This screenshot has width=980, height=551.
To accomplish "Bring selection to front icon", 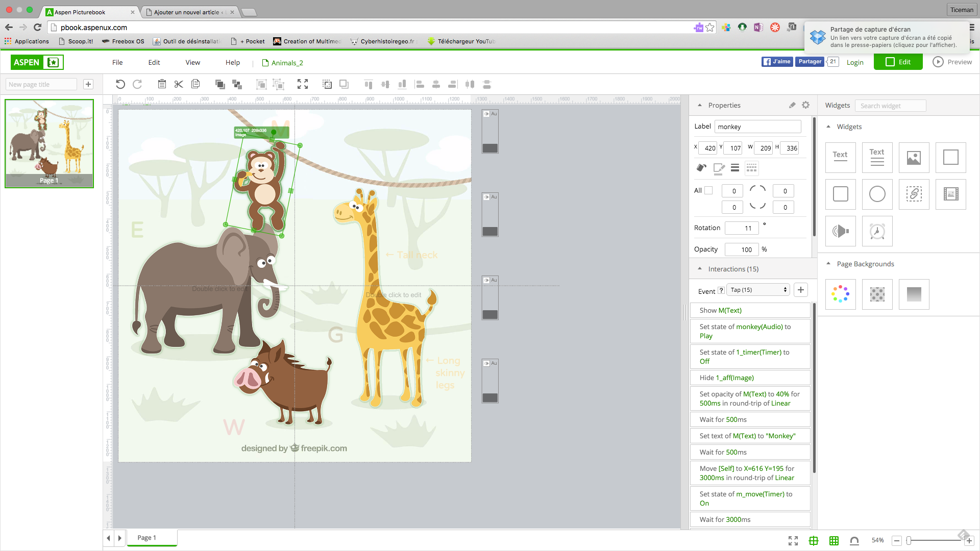I will point(220,84).
